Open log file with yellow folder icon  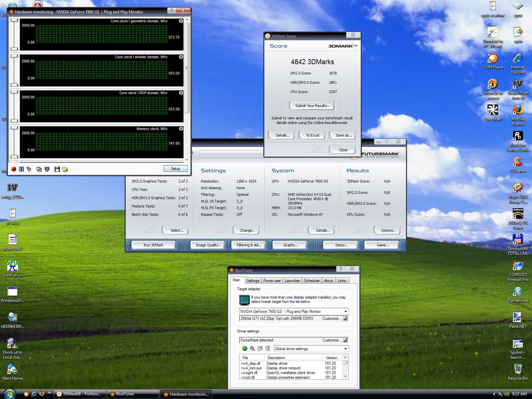(x=65, y=169)
